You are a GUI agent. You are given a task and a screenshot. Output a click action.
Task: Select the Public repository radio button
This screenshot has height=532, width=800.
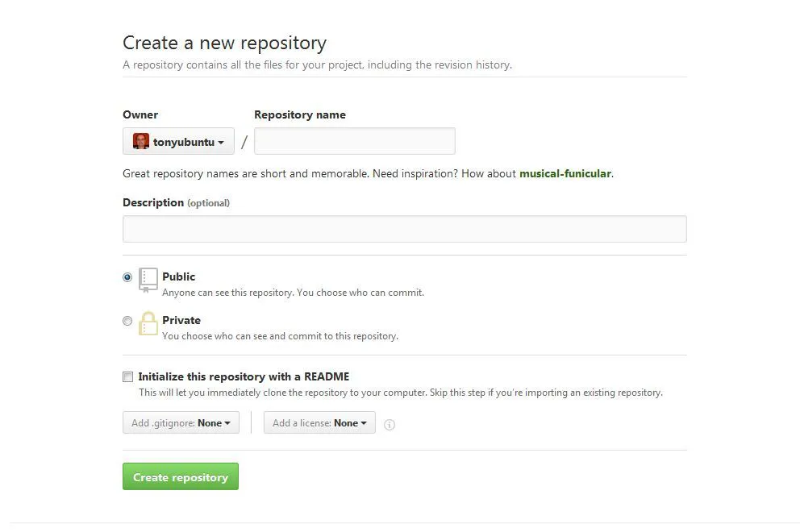click(127, 276)
